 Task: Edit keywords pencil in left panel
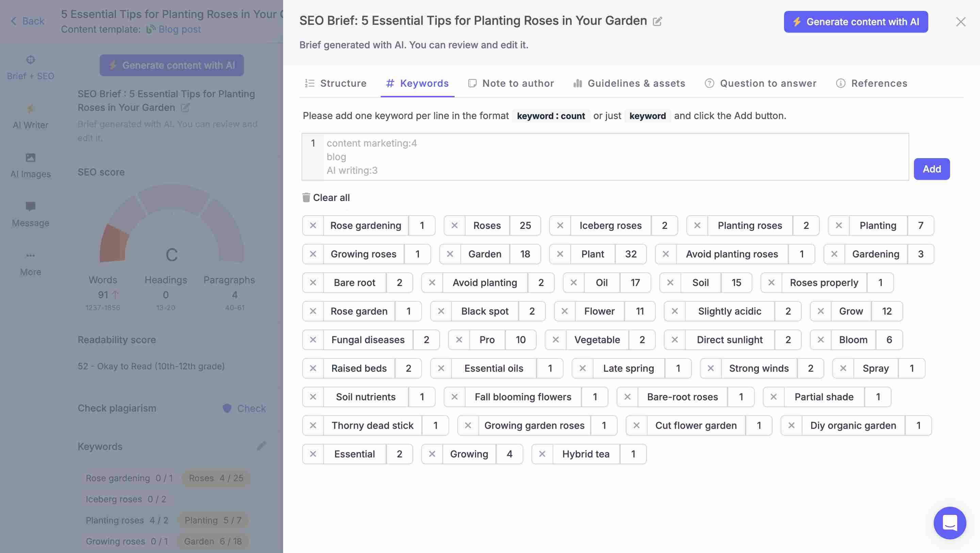(x=261, y=446)
